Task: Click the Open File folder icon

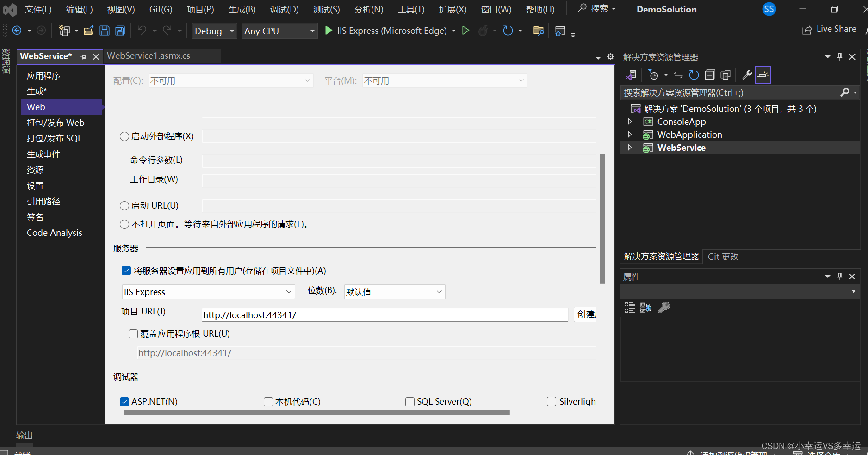Action: (88, 31)
